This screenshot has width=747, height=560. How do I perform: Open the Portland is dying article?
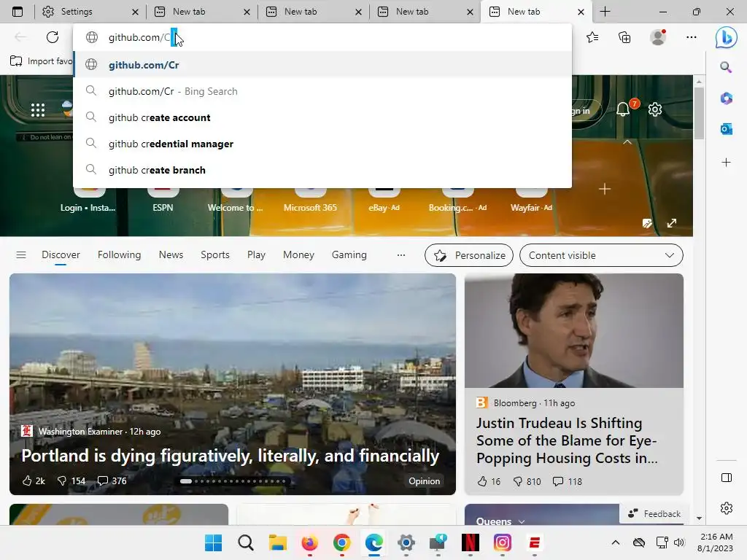tap(230, 456)
